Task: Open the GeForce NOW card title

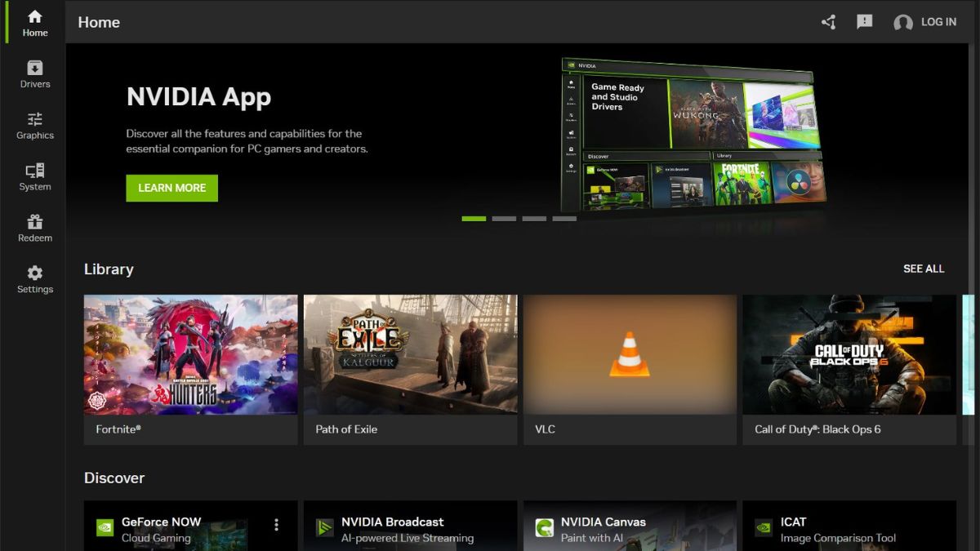Action: pyautogui.click(x=161, y=522)
